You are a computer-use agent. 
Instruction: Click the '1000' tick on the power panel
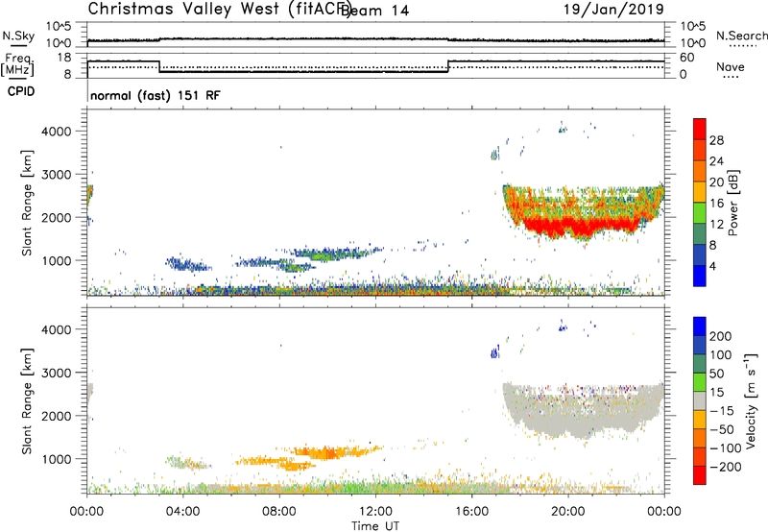tap(57, 260)
